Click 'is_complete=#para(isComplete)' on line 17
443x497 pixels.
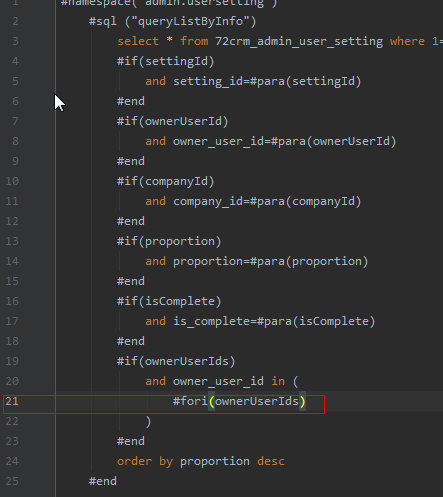(x=274, y=322)
